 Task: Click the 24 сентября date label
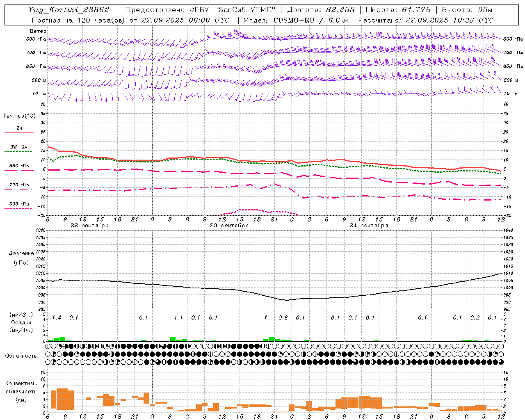(369, 225)
